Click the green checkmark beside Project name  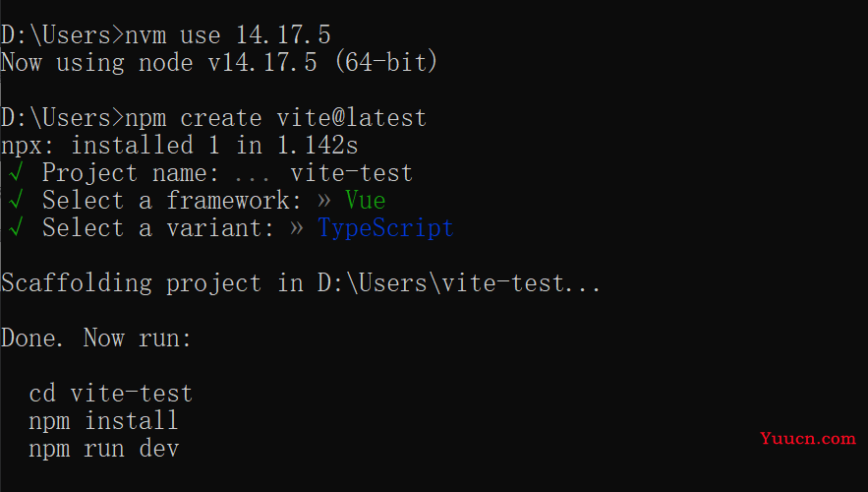tap(16, 173)
